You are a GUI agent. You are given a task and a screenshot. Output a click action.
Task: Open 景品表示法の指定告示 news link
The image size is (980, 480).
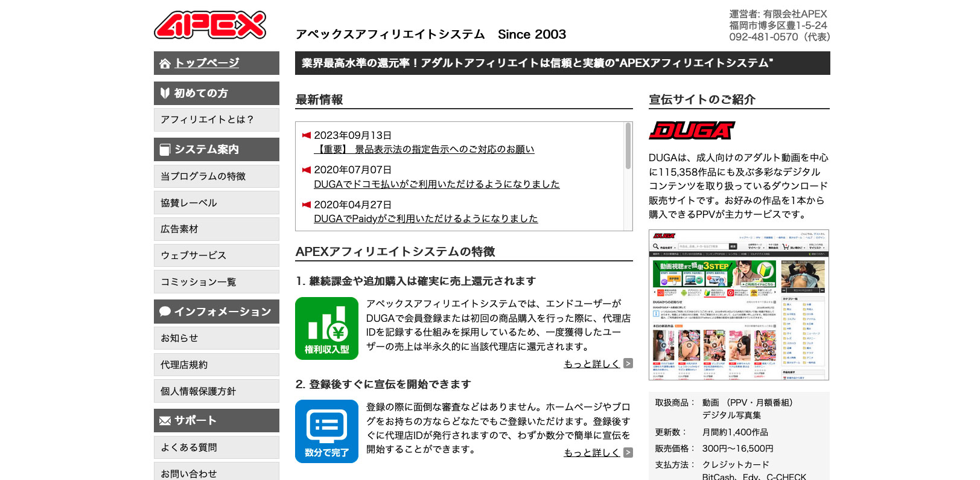click(x=424, y=149)
